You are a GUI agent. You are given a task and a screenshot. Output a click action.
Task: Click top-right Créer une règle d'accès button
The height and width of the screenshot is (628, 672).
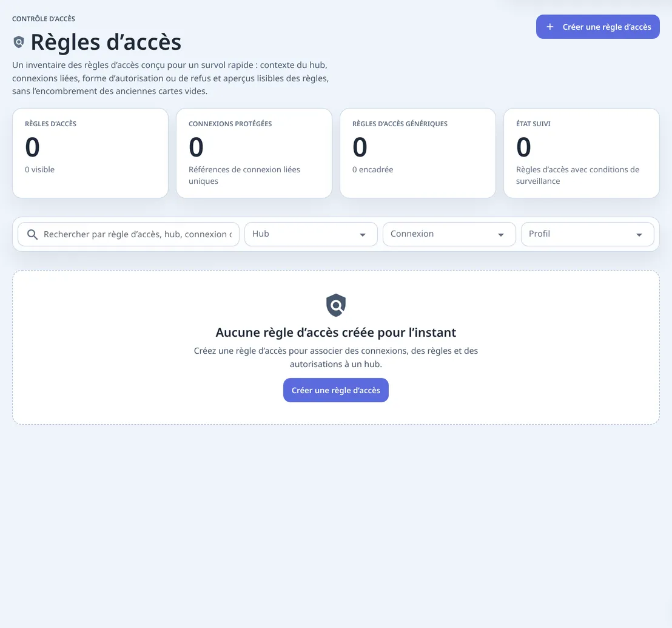pyautogui.click(x=598, y=27)
